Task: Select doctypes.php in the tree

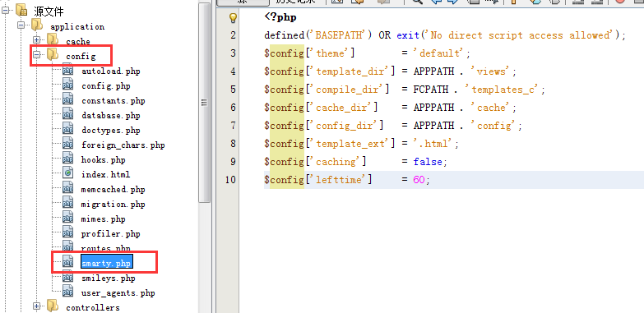Action: 111,131
